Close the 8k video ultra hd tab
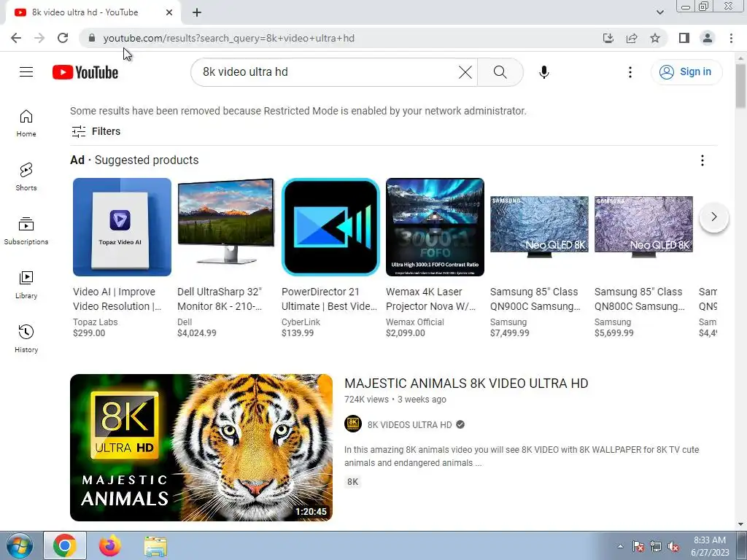 point(169,12)
